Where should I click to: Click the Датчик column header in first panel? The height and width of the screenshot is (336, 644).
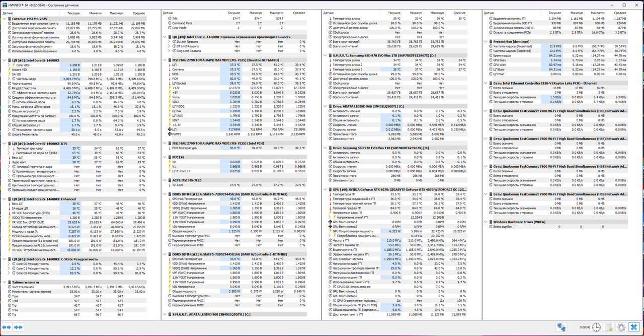click(32, 13)
